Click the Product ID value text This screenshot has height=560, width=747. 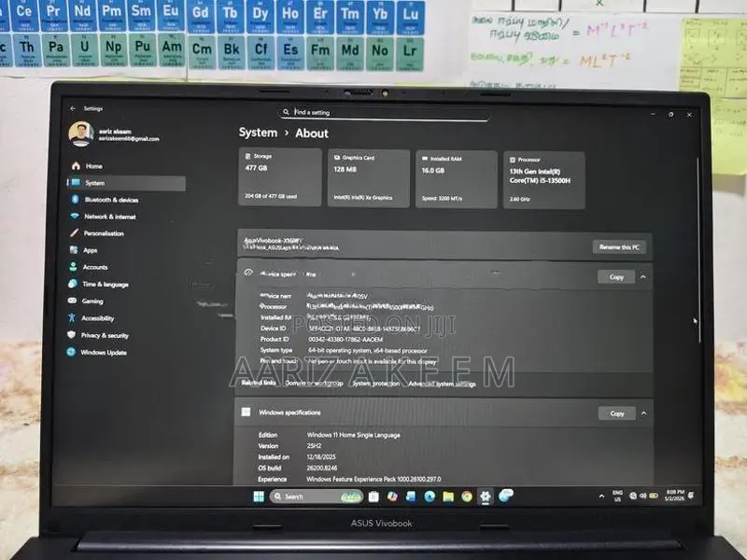tap(345, 340)
